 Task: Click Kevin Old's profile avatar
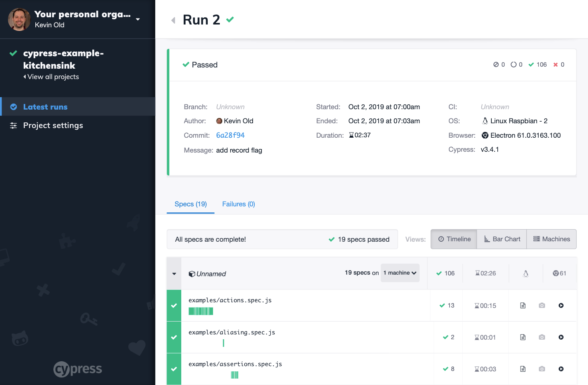[19, 19]
